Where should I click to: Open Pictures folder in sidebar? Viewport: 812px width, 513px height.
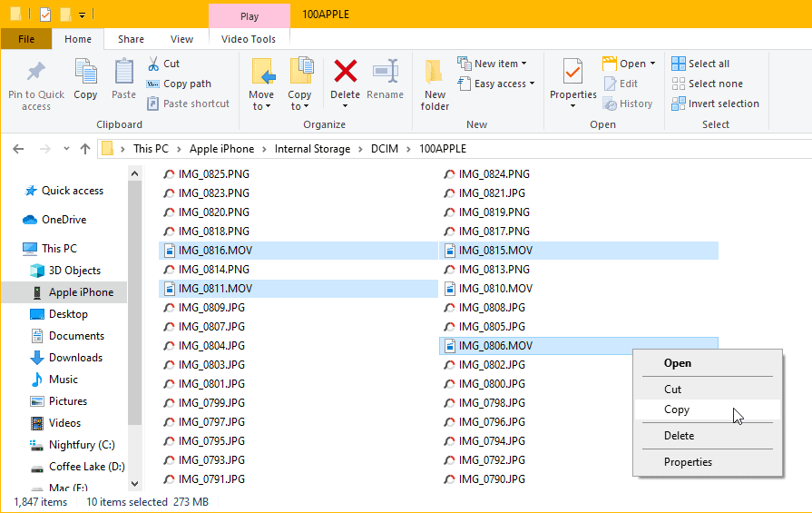[x=68, y=401]
